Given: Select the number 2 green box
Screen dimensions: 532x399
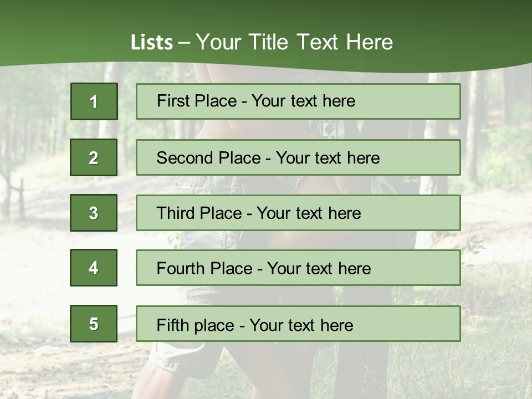Looking at the screenshot, I should pyautogui.click(x=94, y=157).
